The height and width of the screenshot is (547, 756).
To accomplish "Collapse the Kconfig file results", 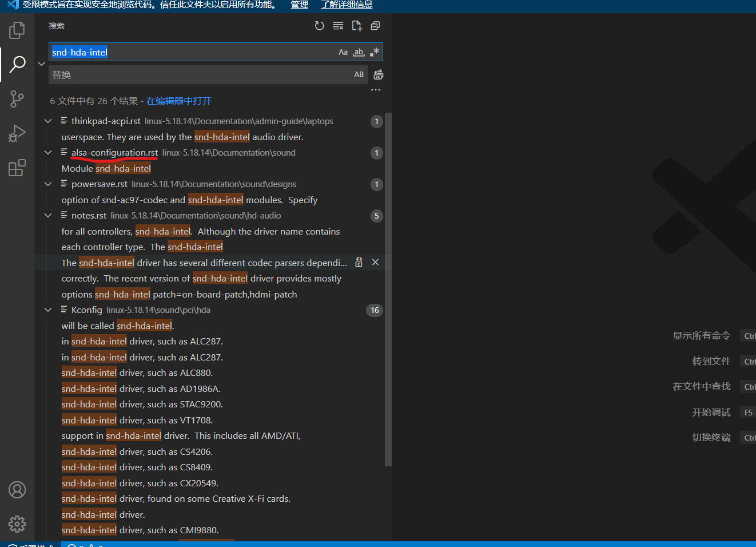I will (x=48, y=310).
